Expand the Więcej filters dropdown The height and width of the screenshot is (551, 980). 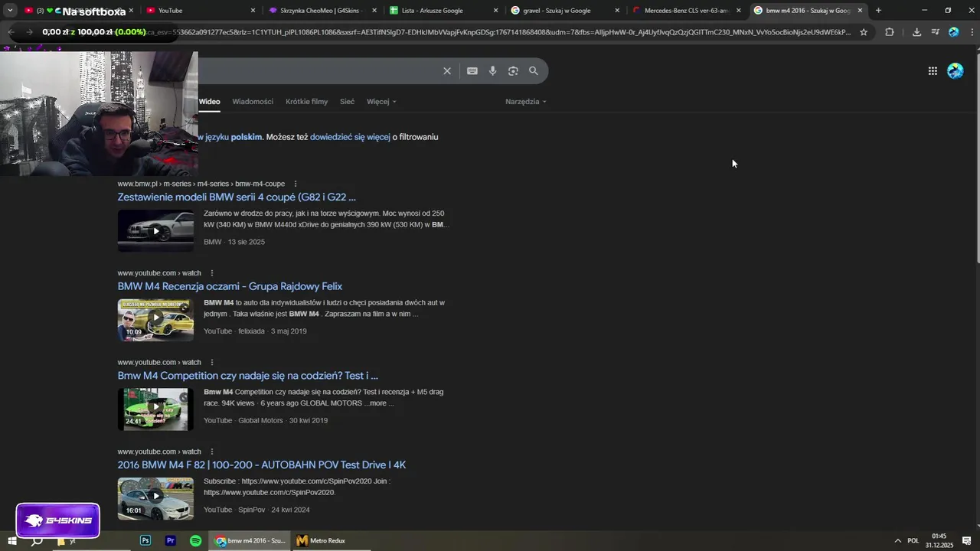point(381,102)
